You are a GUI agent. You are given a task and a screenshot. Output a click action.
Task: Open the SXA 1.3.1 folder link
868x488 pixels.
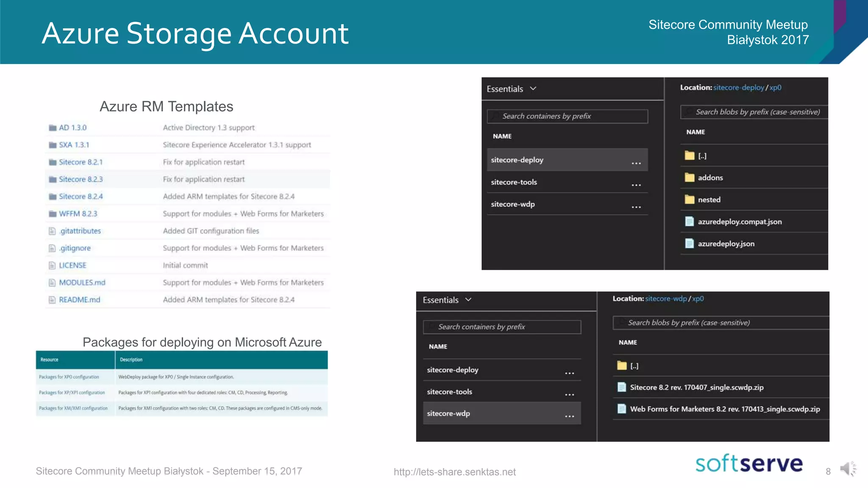coord(74,145)
